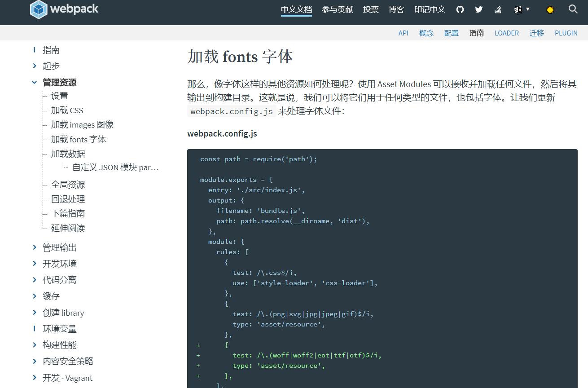This screenshot has width=588, height=388.
Task: Expand the 内容安全策略 chevron
Action: (35, 361)
